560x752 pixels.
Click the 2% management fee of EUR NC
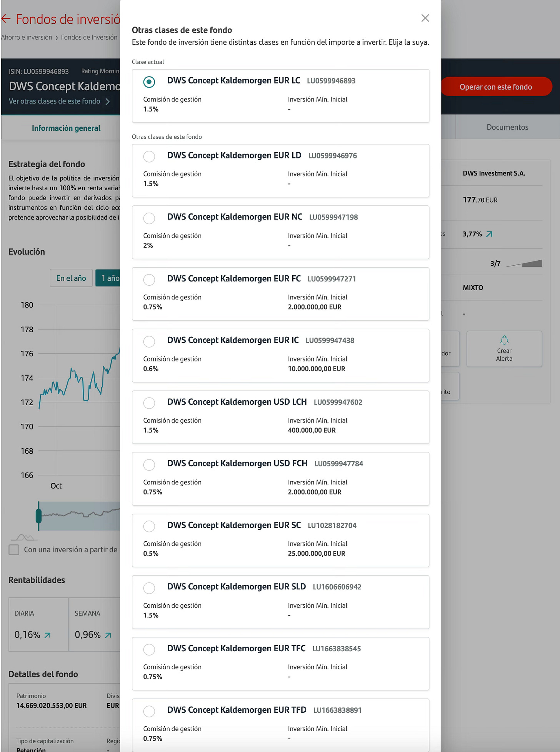coord(148,246)
